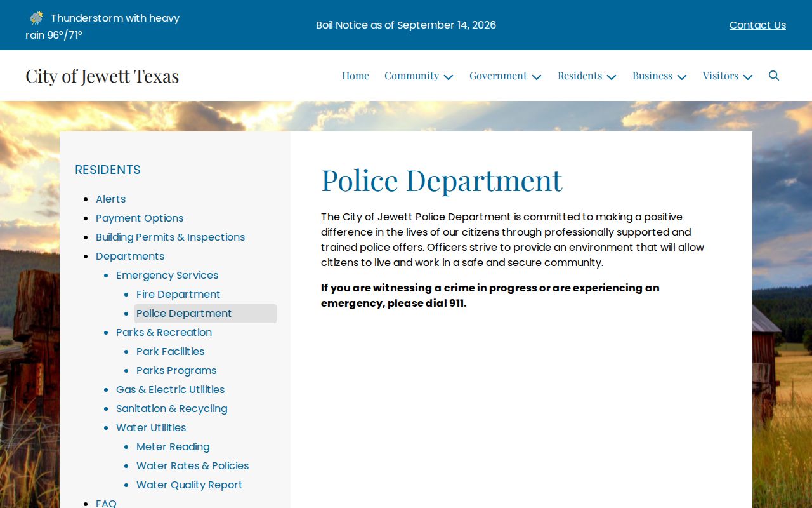The height and width of the screenshot is (508, 812).
Task: Open Parks & Recreation in the sidebar
Action: coord(164,332)
